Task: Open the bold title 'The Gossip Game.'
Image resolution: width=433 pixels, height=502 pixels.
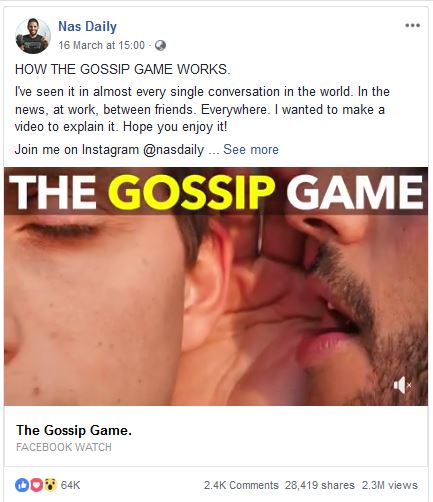Action: (x=74, y=430)
